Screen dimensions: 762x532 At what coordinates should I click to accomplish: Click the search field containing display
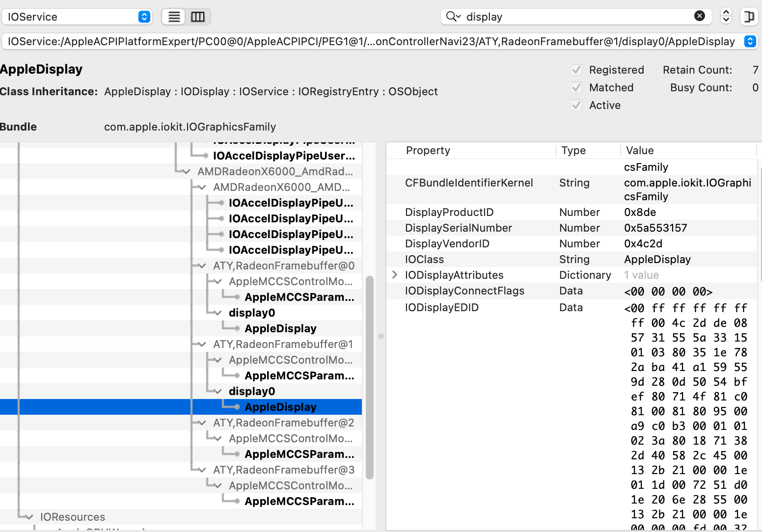(x=577, y=17)
